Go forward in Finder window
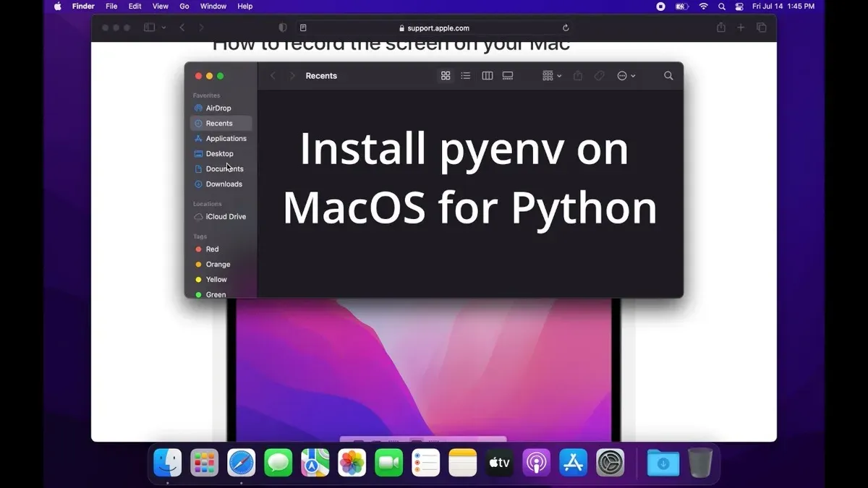This screenshot has width=868, height=488. (x=292, y=76)
